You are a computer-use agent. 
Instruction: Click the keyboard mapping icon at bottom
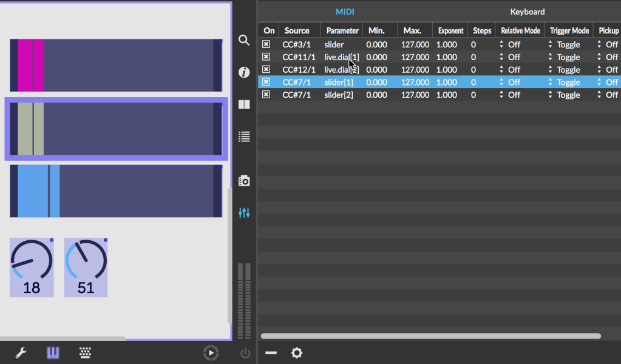[x=86, y=352]
